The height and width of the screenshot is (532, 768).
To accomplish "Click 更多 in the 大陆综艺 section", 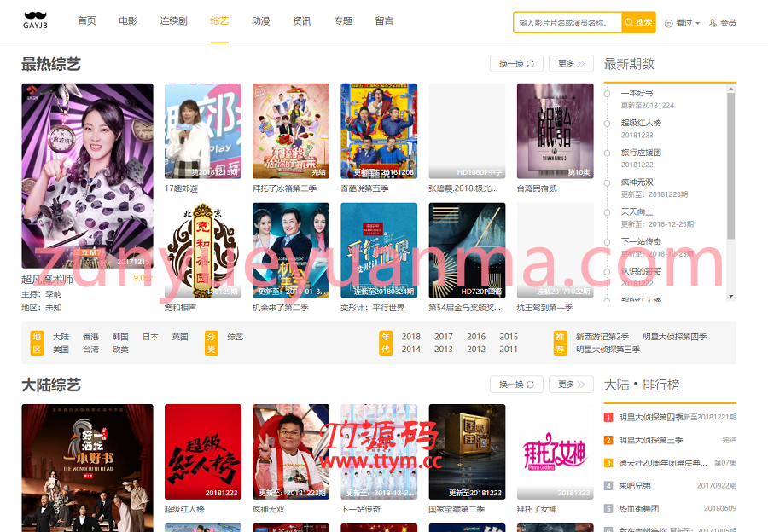I will point(571,385).
